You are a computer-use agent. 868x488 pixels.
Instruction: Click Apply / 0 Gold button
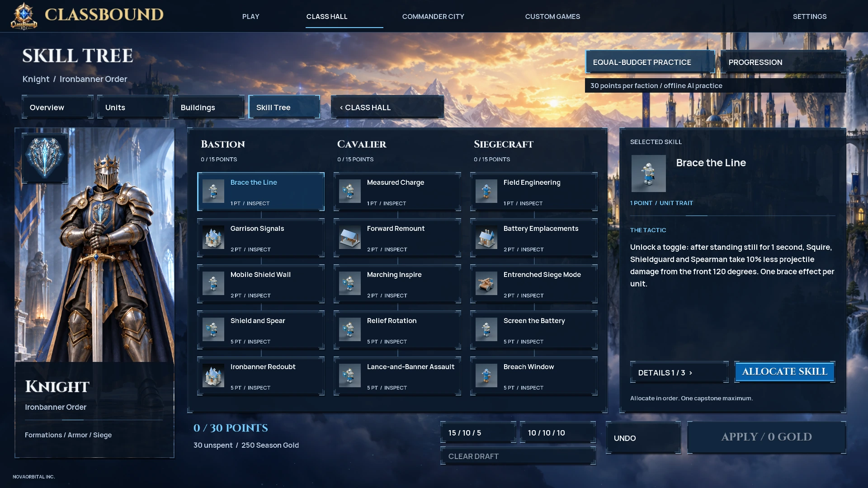767,437
